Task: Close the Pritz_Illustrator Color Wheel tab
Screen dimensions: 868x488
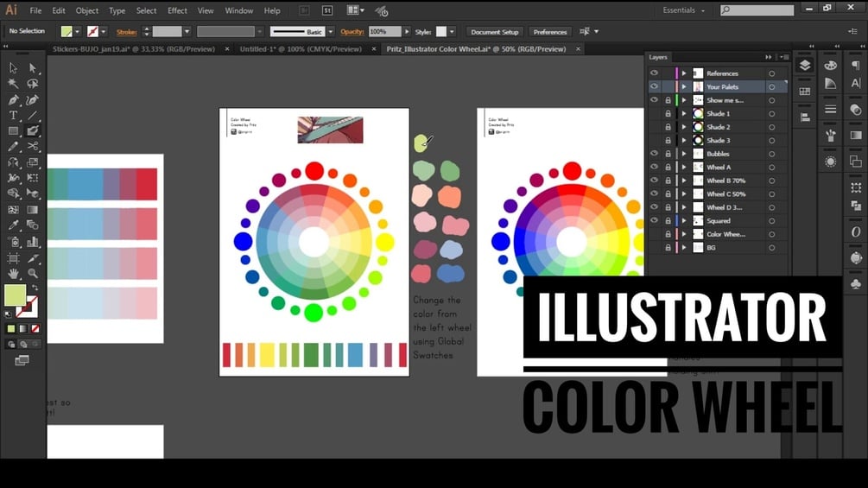Action: pos(578,49)
